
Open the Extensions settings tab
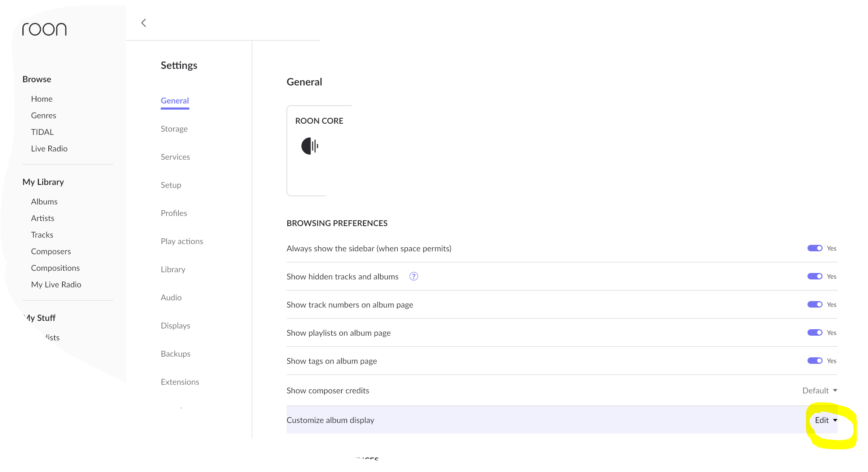[x=180, y=382]
